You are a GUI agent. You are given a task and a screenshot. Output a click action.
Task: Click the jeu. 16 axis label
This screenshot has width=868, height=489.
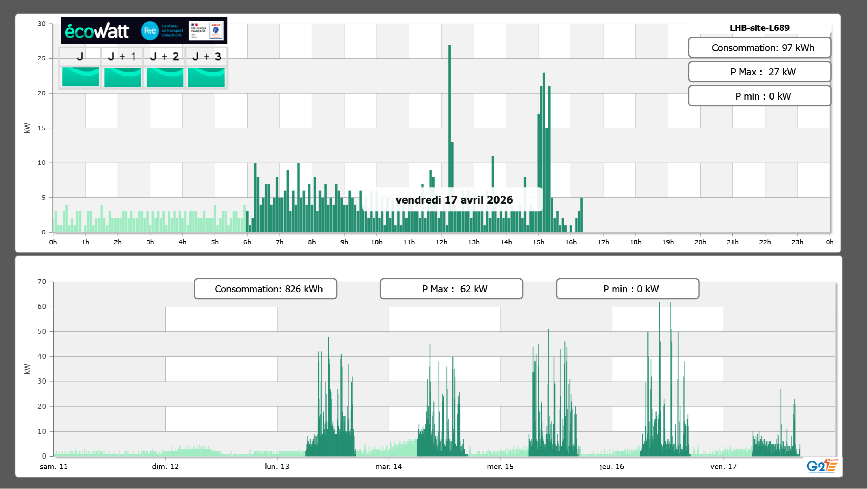point(612,467)
